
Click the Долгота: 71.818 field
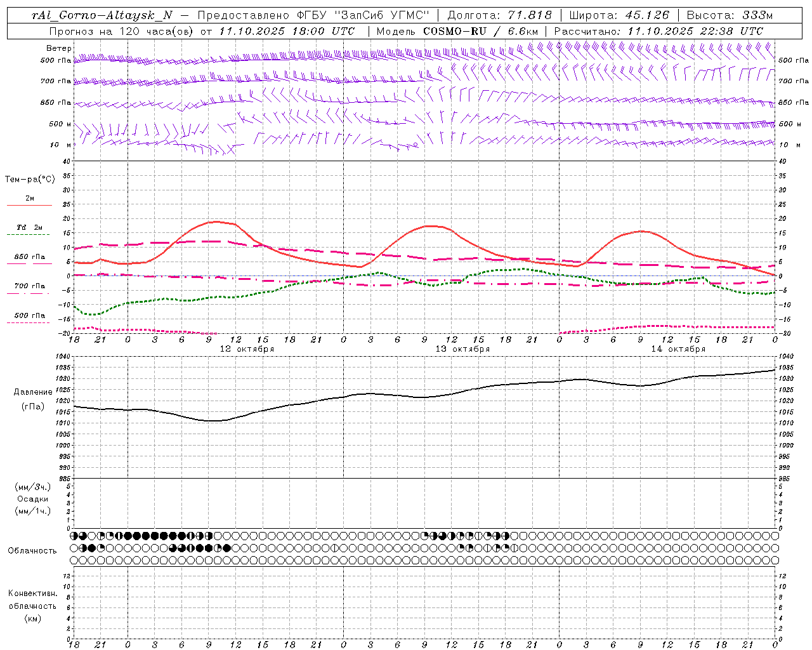(x=500, y=15)
